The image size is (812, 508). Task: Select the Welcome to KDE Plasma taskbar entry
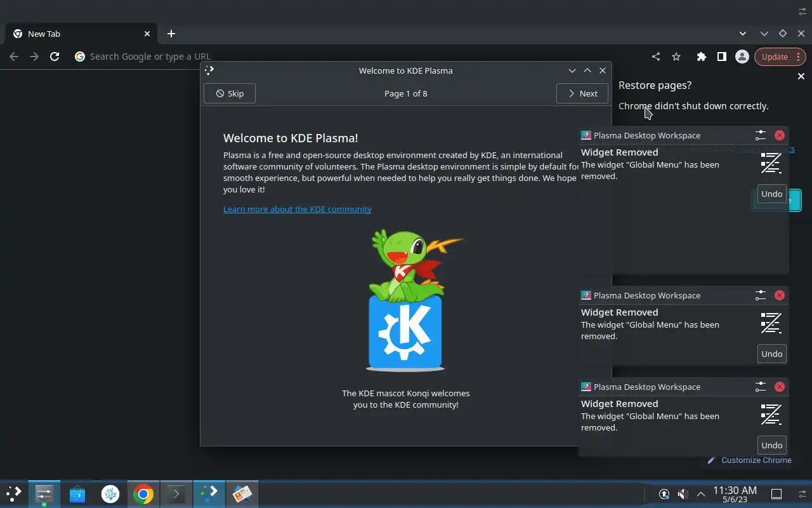click(x=209, y=494)
